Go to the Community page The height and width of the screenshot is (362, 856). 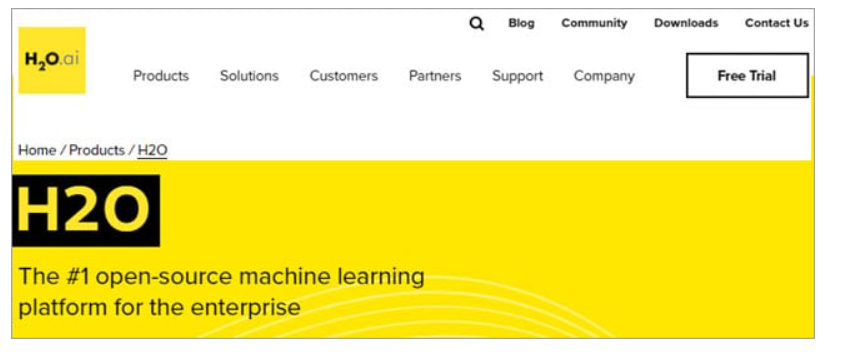[594, 23]
